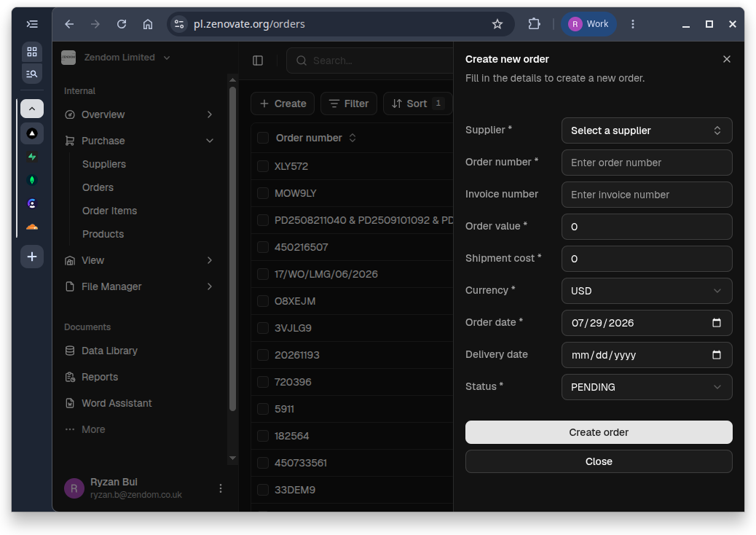Open the home page icon
This screenshot has height=535, width=756.
click(x=148, y=24)
